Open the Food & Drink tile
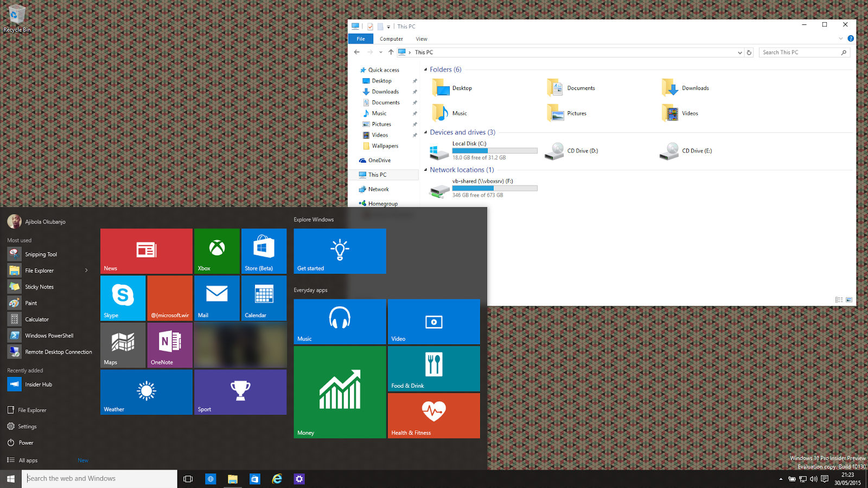 tap(434, 369)
